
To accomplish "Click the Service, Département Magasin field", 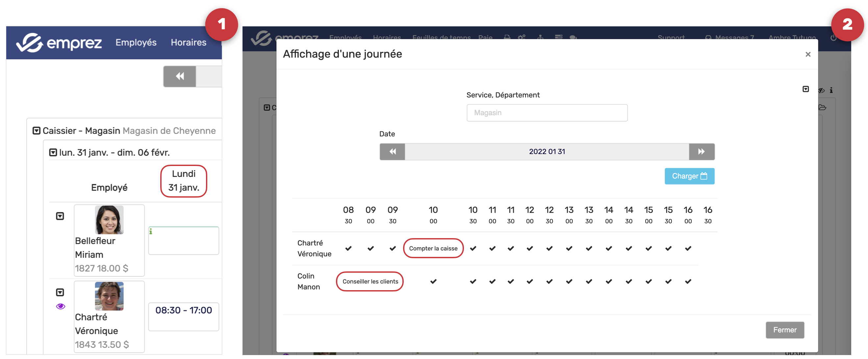I will coord(547,113).
